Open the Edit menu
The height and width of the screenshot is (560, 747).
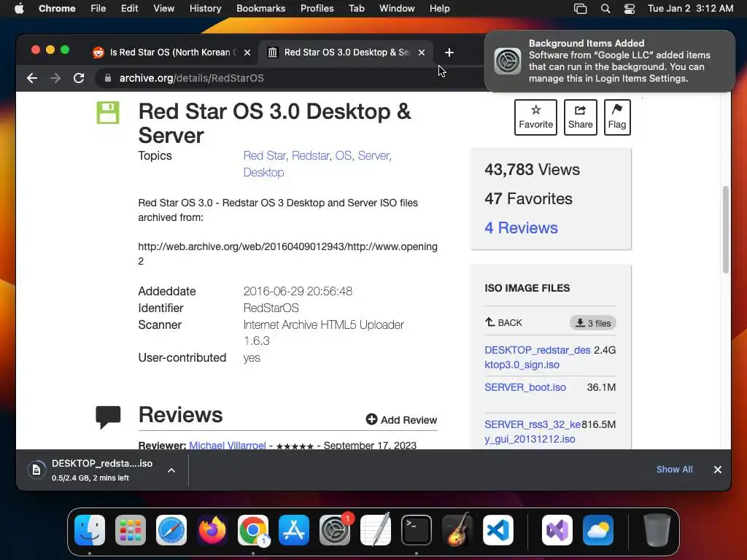click(x=130, y=9)
